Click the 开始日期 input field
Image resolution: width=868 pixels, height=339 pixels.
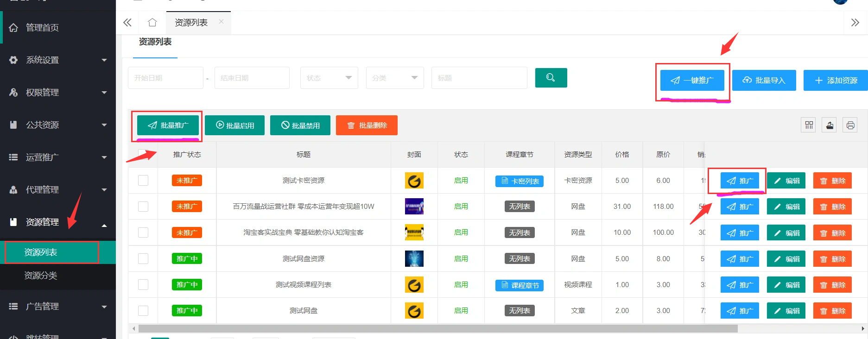tap(165, 78)
